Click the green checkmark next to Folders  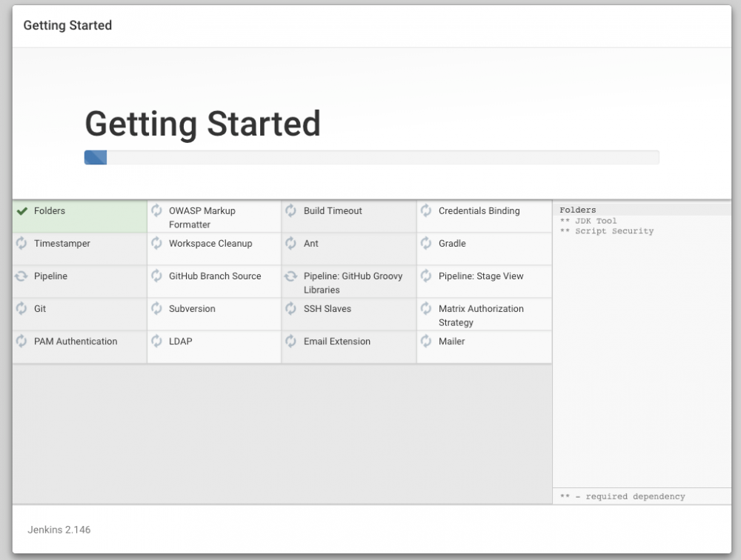[22, 211]
